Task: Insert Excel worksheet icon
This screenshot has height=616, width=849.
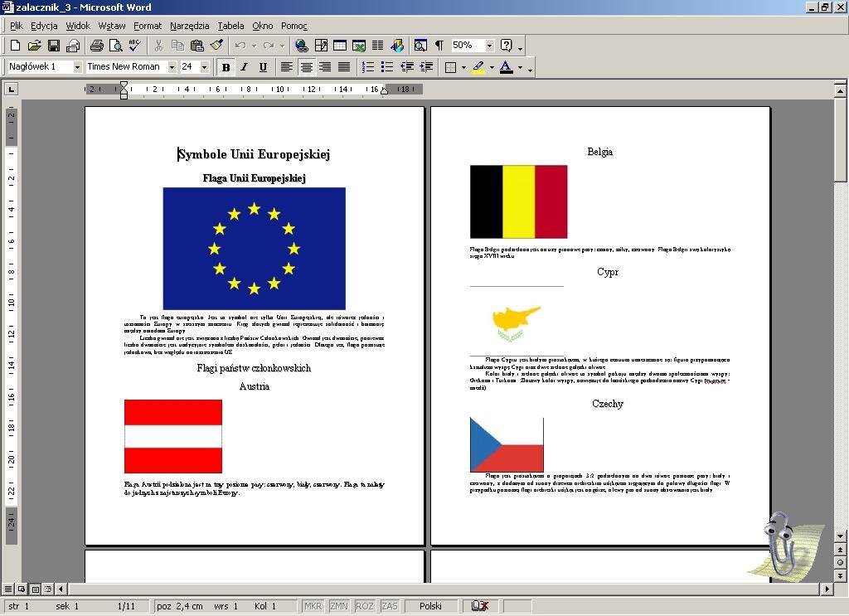Action: pyautogui.click(x=358, y=46)
